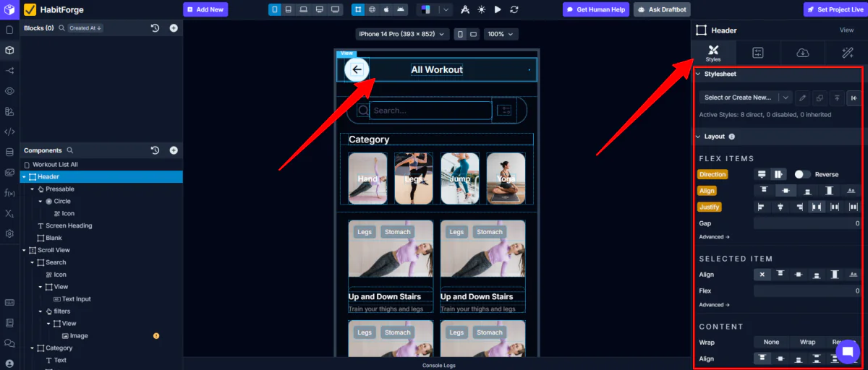This screenshot has width=868, height=370.
Task: Collapse the Scroll View tree node
Action: [x=24, y=250]
